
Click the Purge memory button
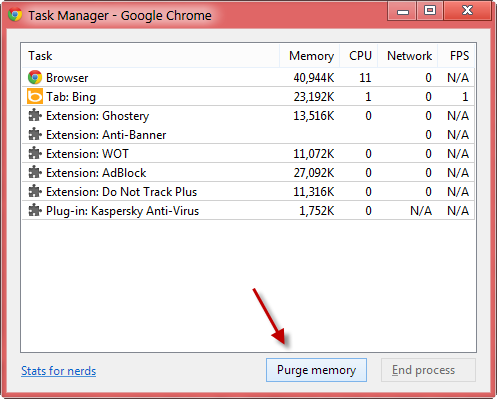(x=316, y=370)
